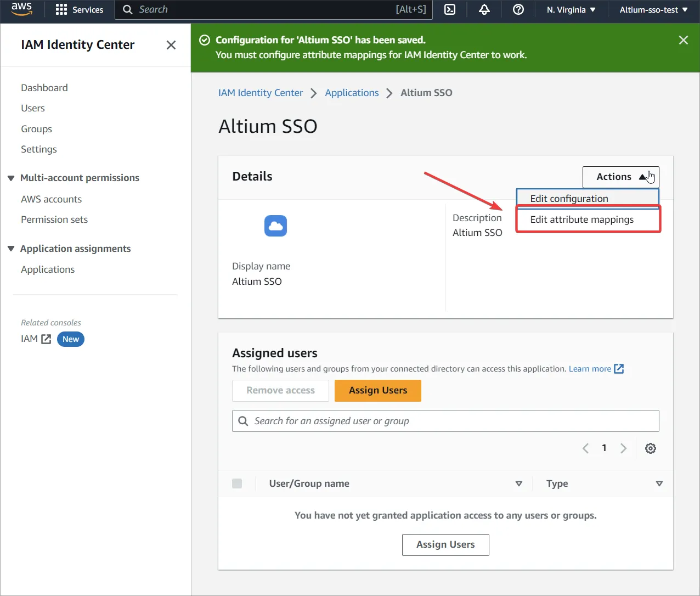Click IAM Identity Center breadcrumb link
This screenshot has height=596, width=700.
[x=261, y=93]
